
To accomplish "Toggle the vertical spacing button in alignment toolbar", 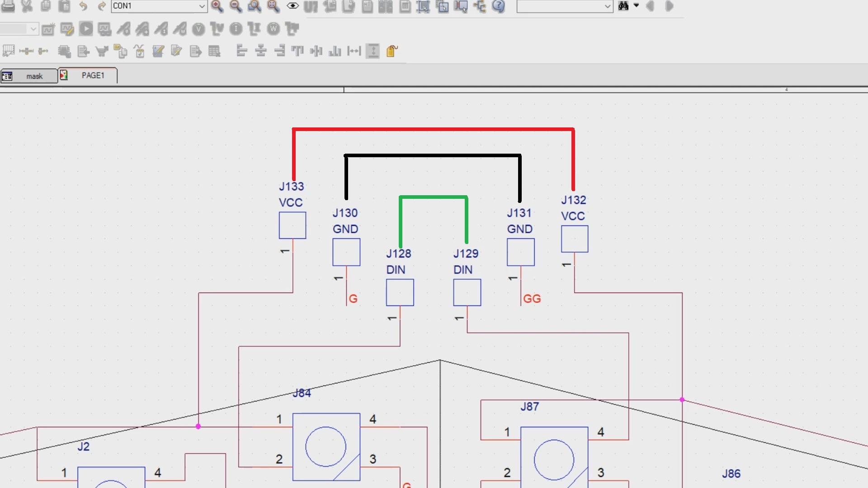I will pos(373,51).
